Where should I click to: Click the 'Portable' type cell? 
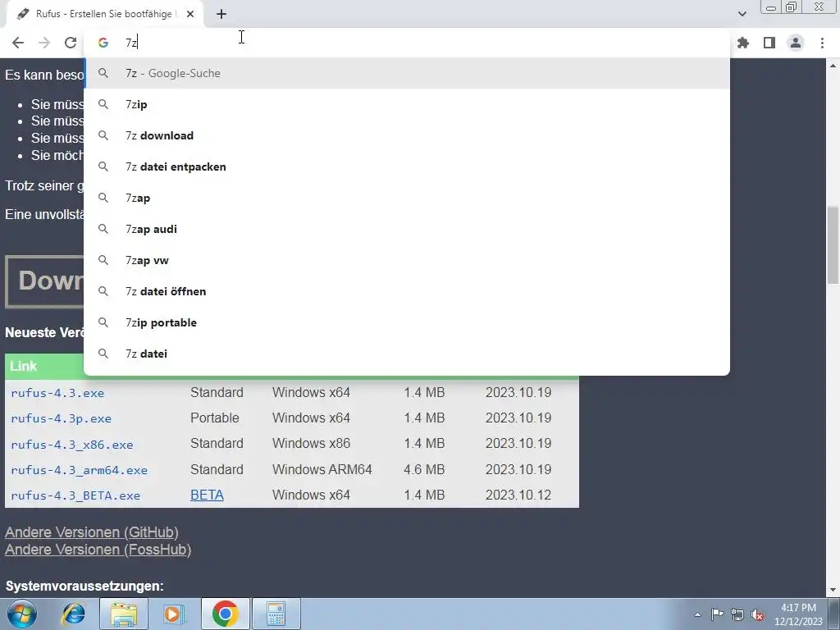(x=215, y=418)
